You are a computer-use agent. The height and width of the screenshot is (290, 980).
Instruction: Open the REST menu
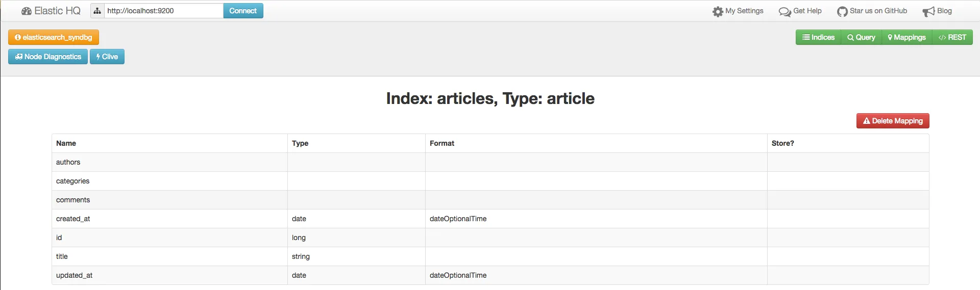point(952,37)
